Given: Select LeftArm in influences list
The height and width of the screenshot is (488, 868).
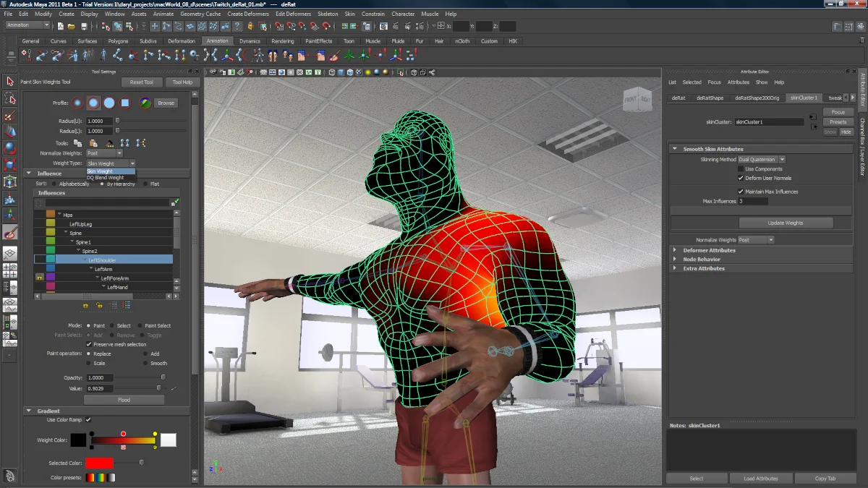Looking at the screenshot, I should [x=103, y=269].
